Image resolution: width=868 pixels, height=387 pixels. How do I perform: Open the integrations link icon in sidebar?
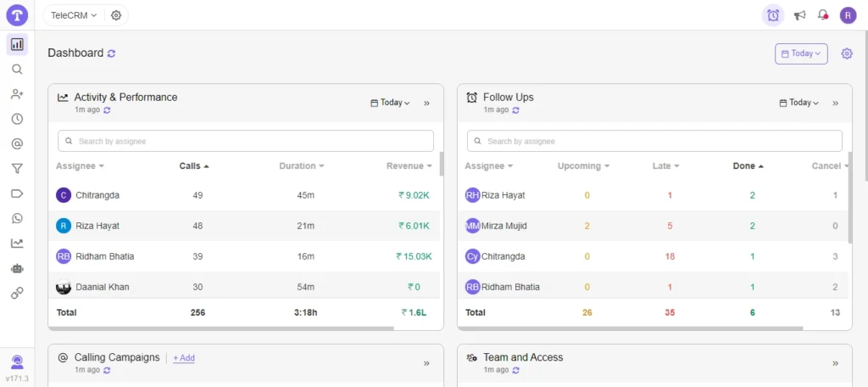17,293
